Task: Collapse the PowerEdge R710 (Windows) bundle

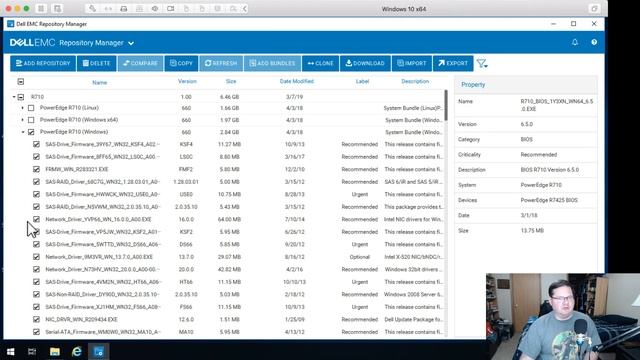Action: point(23,132)
